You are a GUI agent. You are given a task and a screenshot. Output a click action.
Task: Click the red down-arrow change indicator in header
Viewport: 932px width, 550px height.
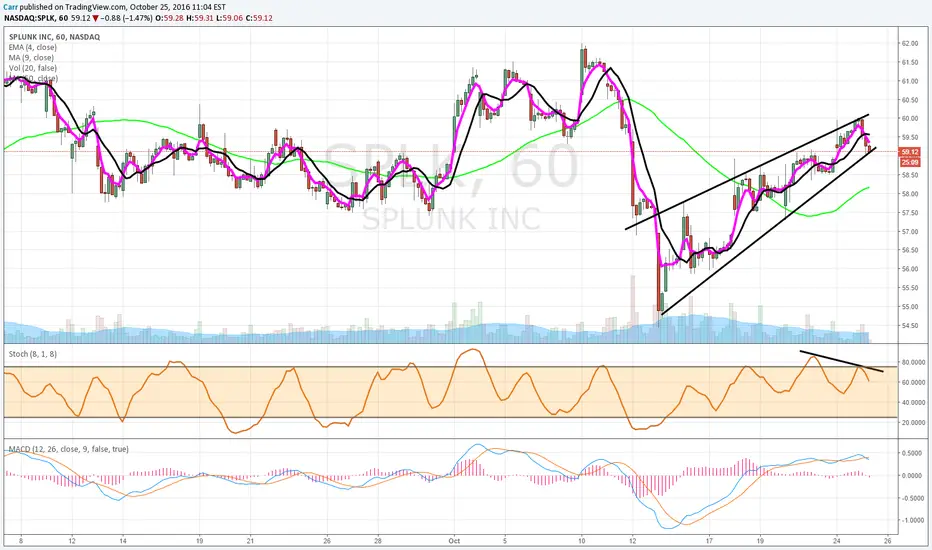tap(95, 18)
